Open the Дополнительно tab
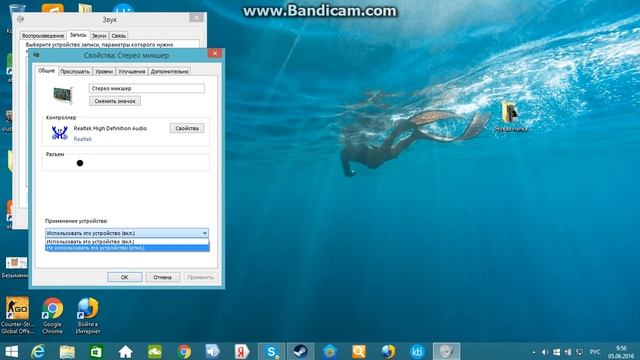This screenshot has width=640, height=360. (169, 71)
